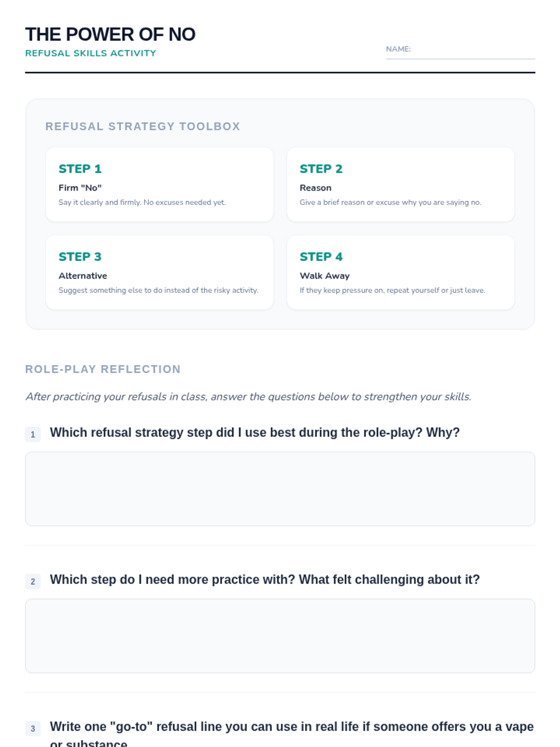
Task: Click the "Refusal Skills Activity" subtitle
Action: pyautogui.click(x=91, y=53)
